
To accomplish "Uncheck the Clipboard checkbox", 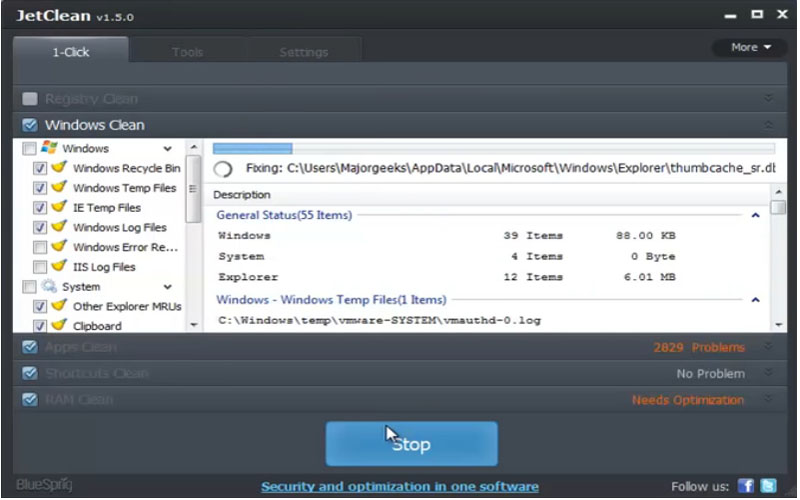I will coord(40,326).
